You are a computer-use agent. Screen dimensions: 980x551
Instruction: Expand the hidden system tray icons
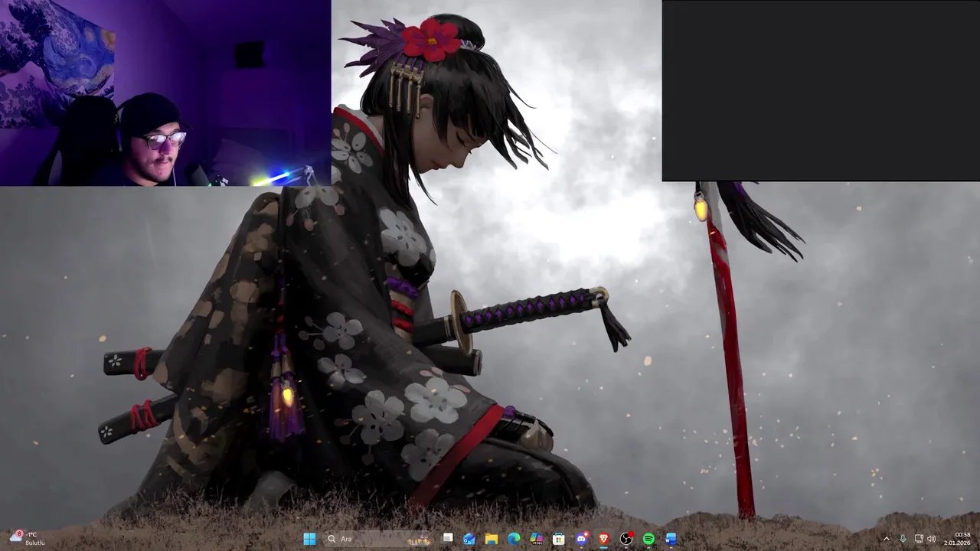887,539
